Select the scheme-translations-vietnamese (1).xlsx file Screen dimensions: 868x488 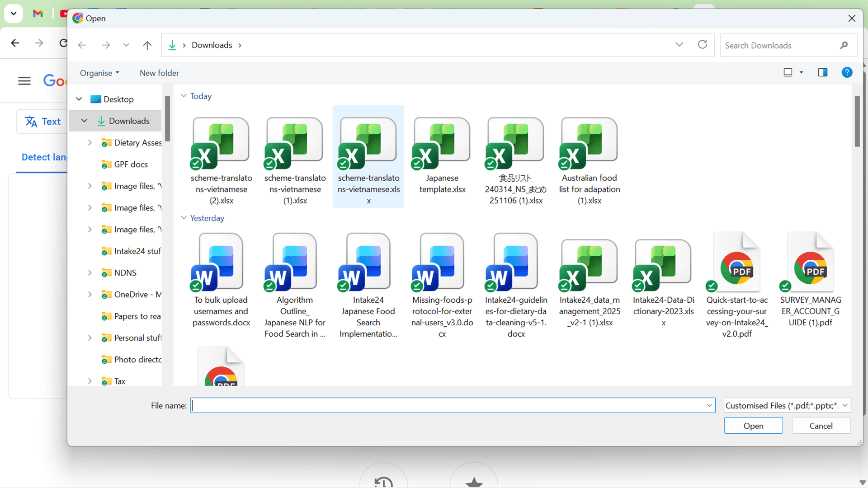(295, 157)
